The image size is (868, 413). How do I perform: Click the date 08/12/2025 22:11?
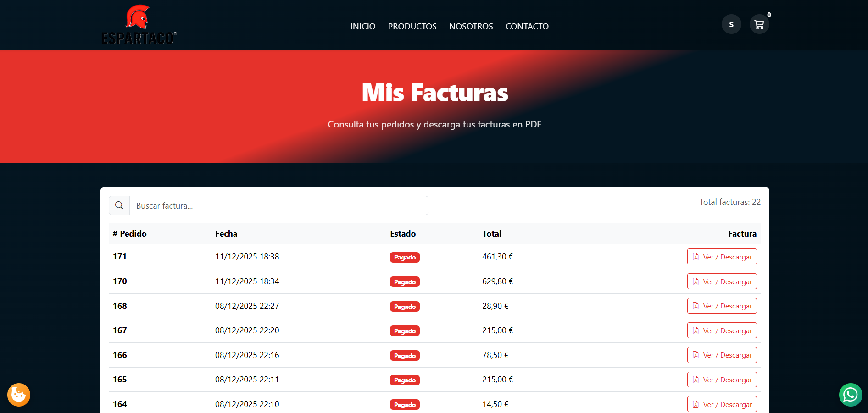click(x=247, y=380)
